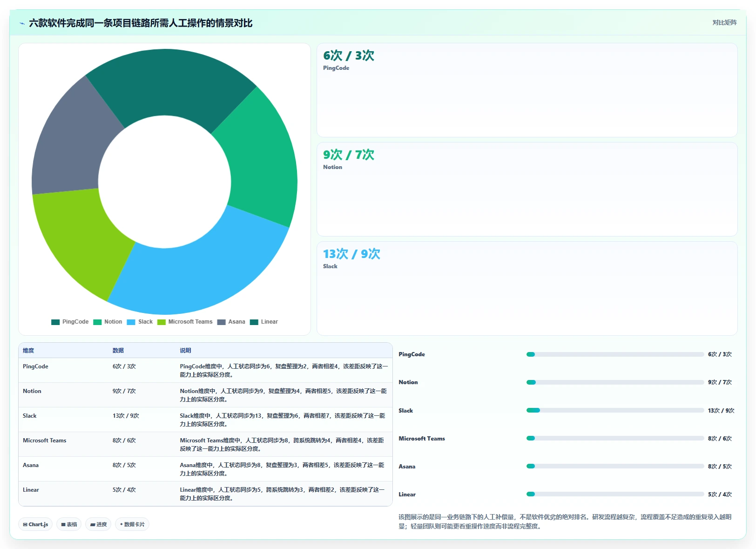Click the Asana维度中 description in the table
The image size is (756, 549).
click(x=283, y=469)
